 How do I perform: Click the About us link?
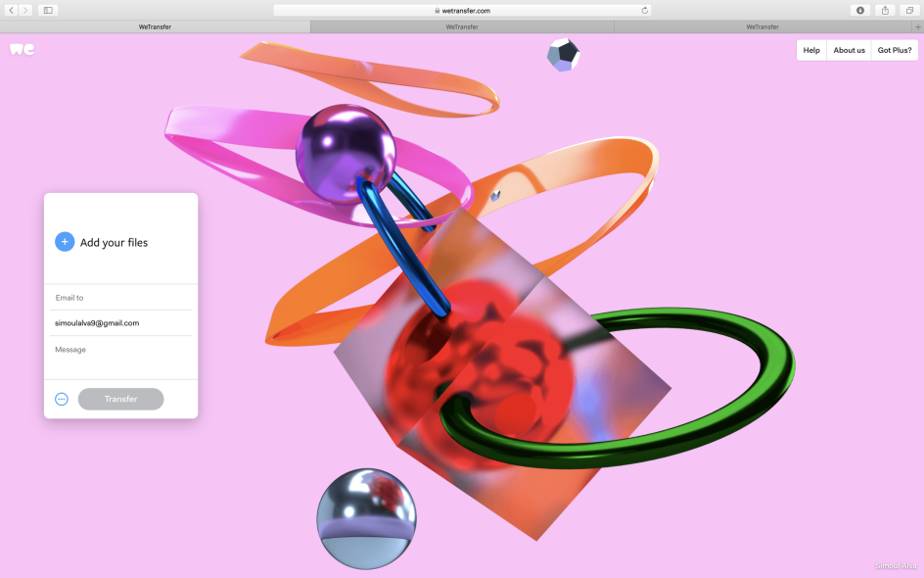(849, 49)
